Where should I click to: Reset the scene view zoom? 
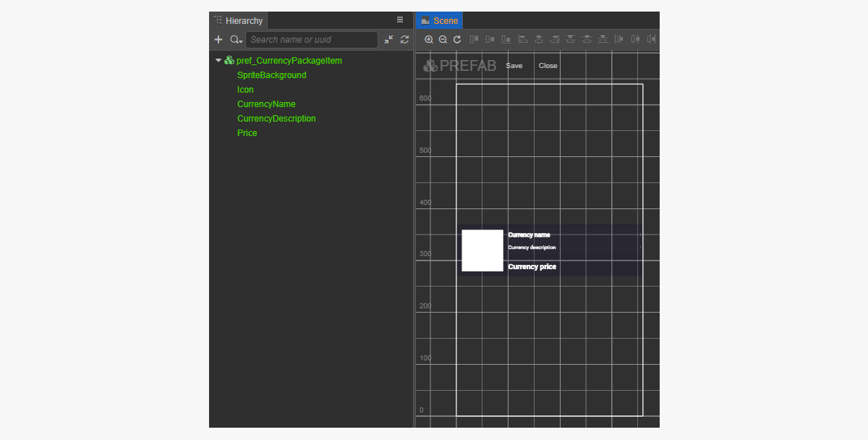(457, 40)
